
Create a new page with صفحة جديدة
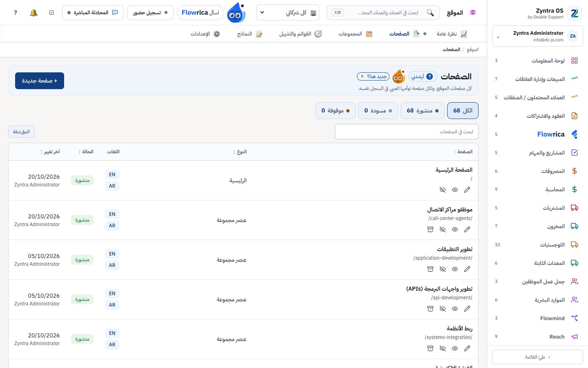point(40,81)
